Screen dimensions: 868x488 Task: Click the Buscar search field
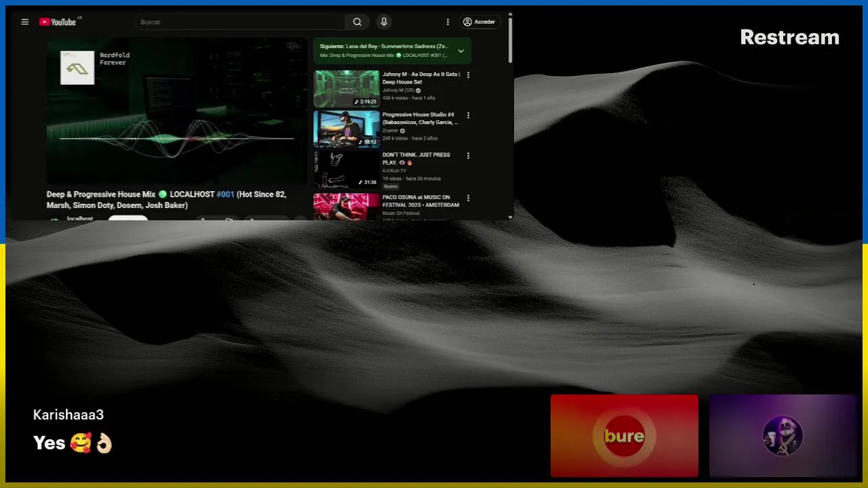click(239, 22)
